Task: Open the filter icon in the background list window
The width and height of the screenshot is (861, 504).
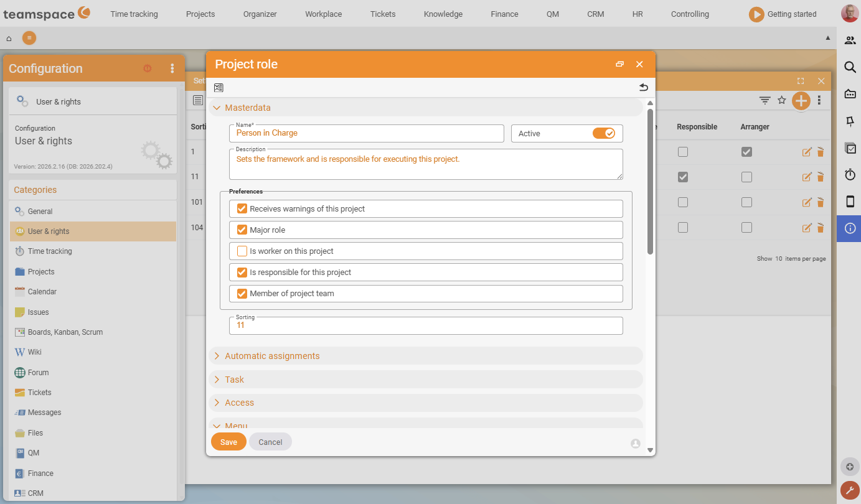Action: tap(765, 100)
